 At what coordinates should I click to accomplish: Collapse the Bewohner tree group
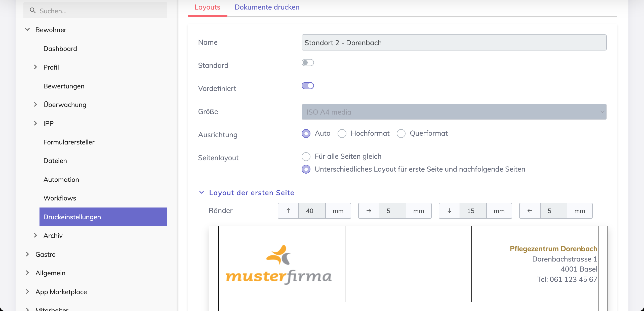27,30
